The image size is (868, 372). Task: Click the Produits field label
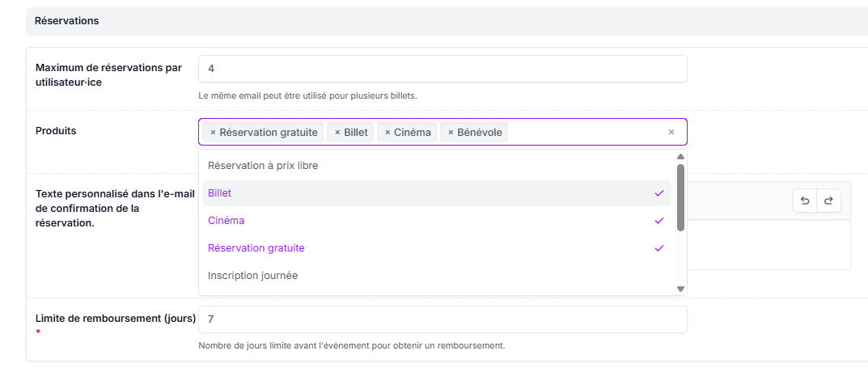[x=56, y=130]
